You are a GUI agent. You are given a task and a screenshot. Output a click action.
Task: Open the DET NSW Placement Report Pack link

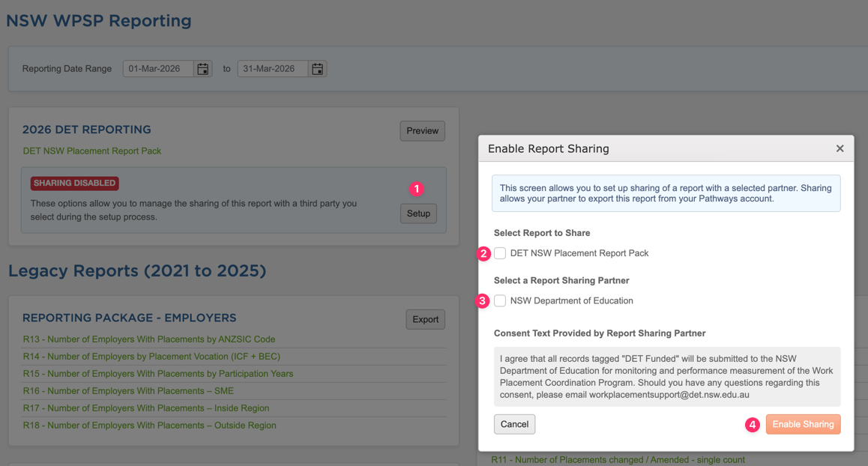click(92, 151)
